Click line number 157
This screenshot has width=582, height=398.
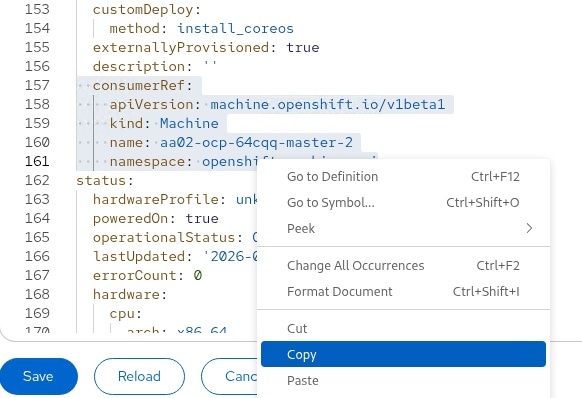point(37,85)
